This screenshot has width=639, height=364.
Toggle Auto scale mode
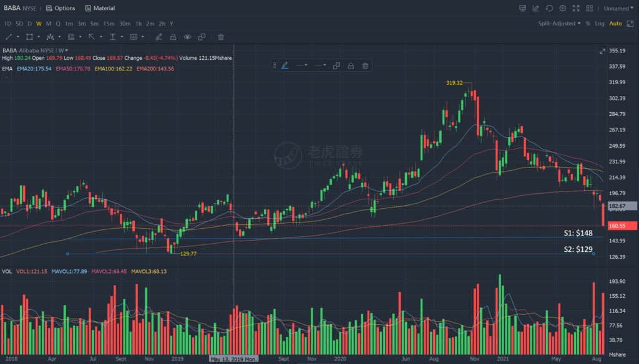615,24
